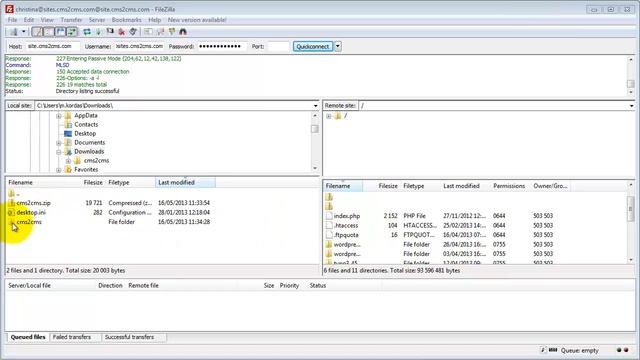Open the Help menu
This screenshot has height=360, width=640.
click(154, 20)
